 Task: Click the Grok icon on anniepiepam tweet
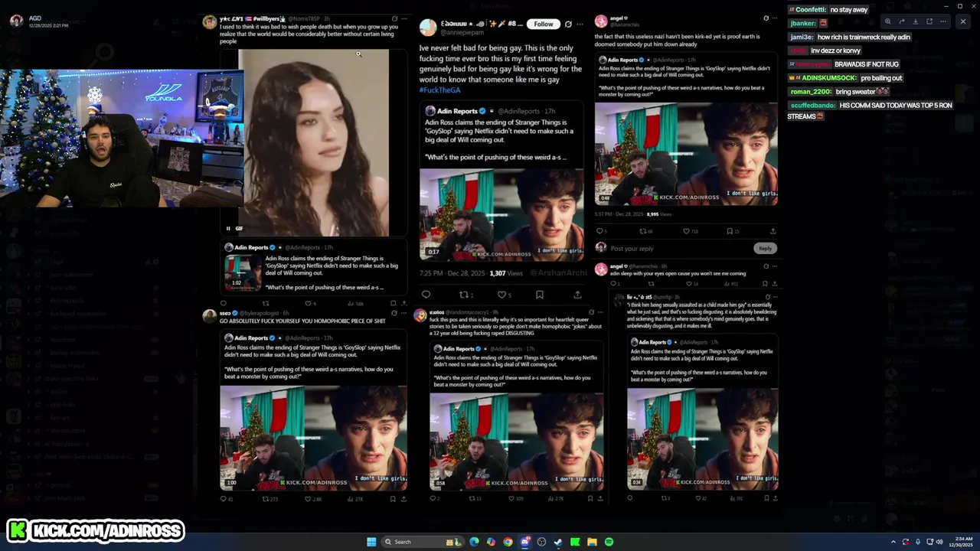pyautogui.click(x=568, y=24)
